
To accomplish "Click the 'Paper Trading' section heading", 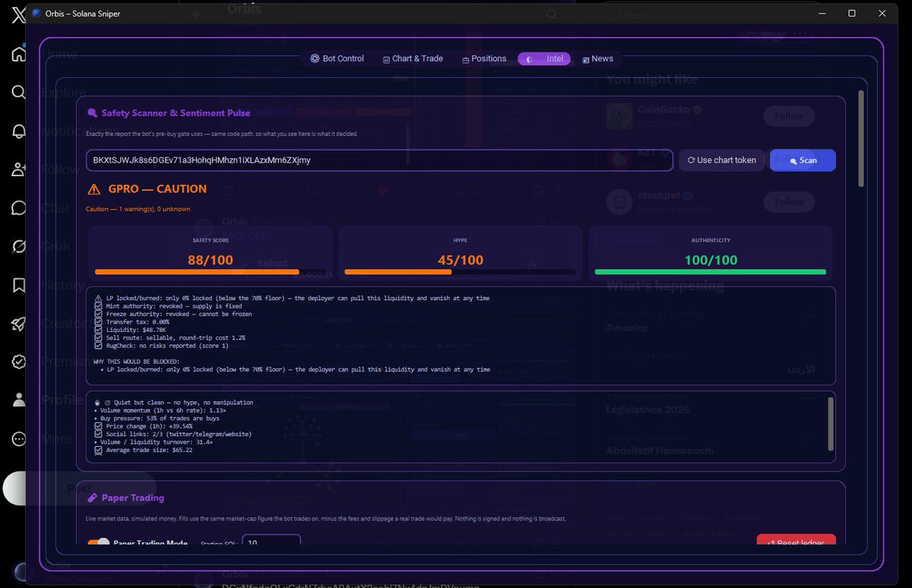I will (133, 498).
